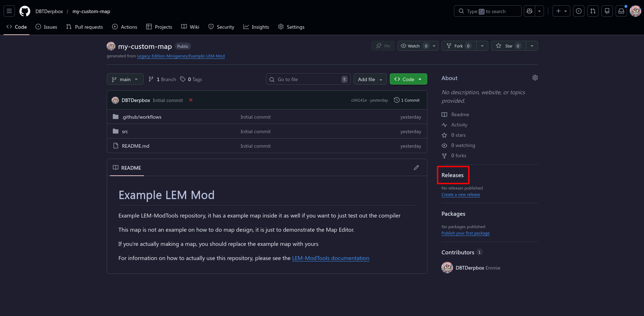Open the green Code dropdown
Screen dimensions: 644x316
click(x=409, y=79)
